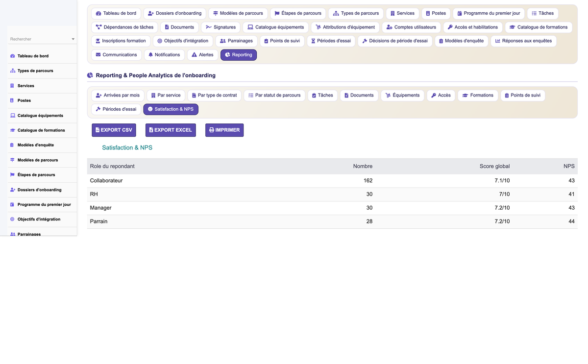Click the Role du repondant column header
Screen dimensions: 588x364
[x=112, y=166]
